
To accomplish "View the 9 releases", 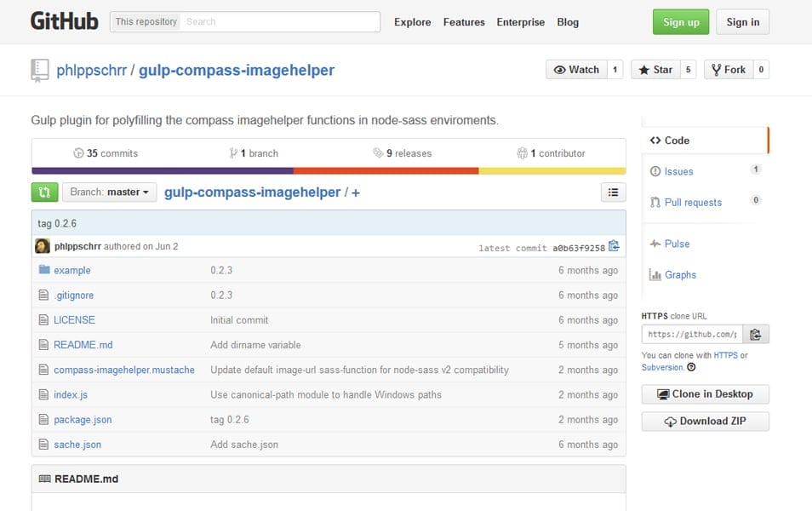I will coord(404,153).
